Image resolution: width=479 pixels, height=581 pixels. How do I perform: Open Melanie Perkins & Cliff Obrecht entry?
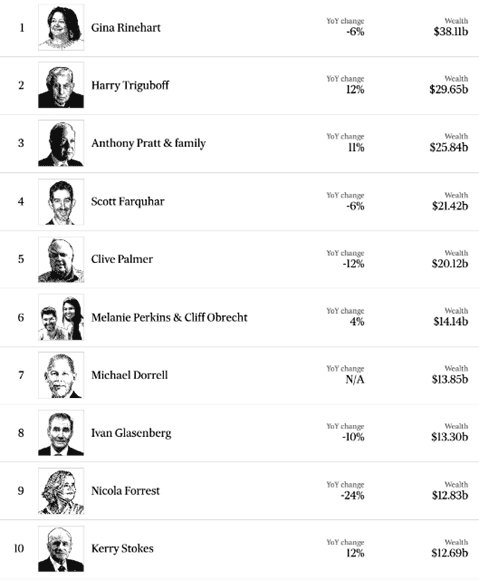(169, 318)
